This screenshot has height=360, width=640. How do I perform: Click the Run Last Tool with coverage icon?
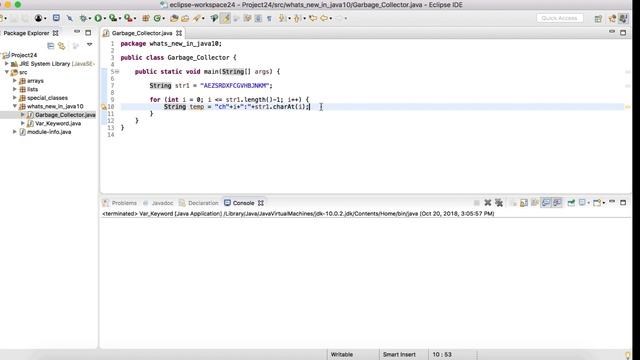[113, 18]
